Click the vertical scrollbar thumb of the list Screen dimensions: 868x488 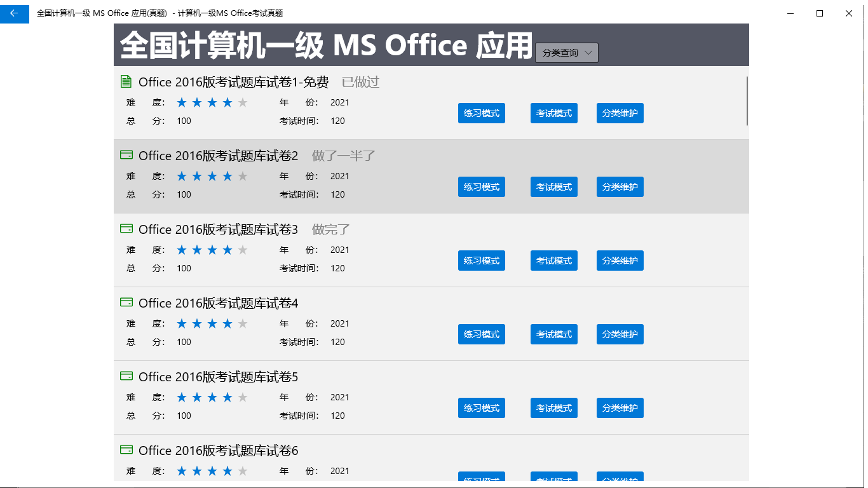(x=747, y=100)
